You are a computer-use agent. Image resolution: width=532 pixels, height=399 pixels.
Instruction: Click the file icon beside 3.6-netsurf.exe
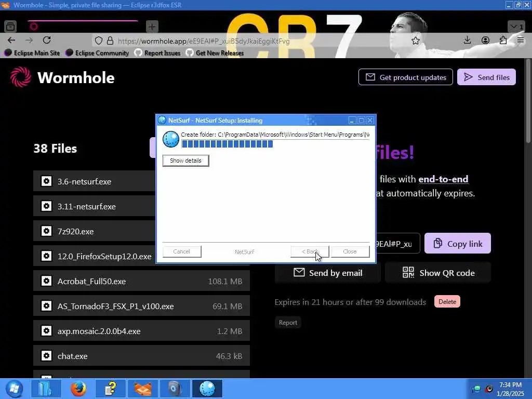(x=46, y=181)
